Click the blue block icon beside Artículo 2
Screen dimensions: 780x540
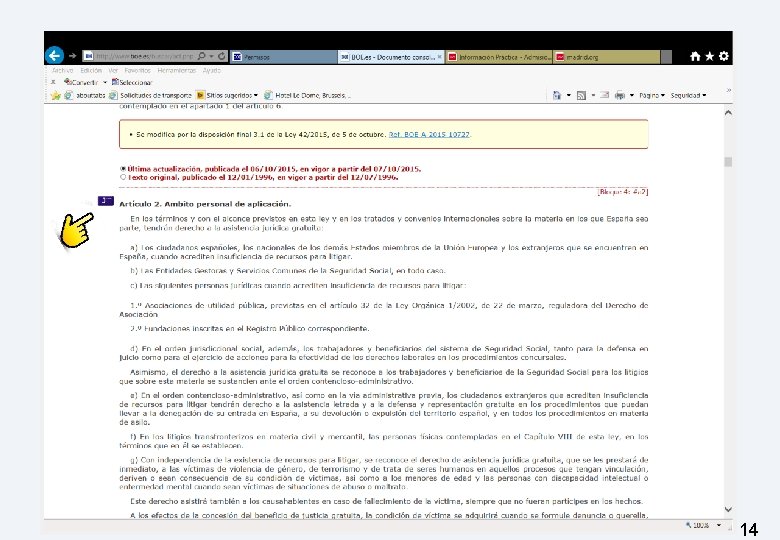(x=105, y=201)
